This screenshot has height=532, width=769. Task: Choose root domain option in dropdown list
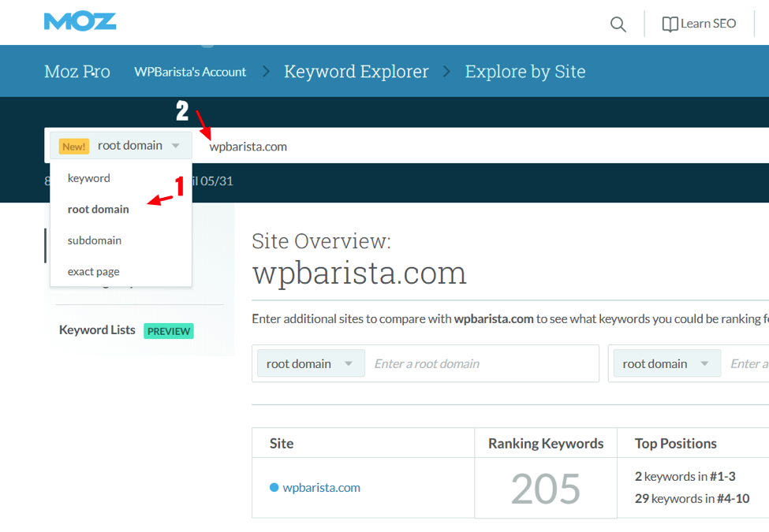(x=99, y=209)
